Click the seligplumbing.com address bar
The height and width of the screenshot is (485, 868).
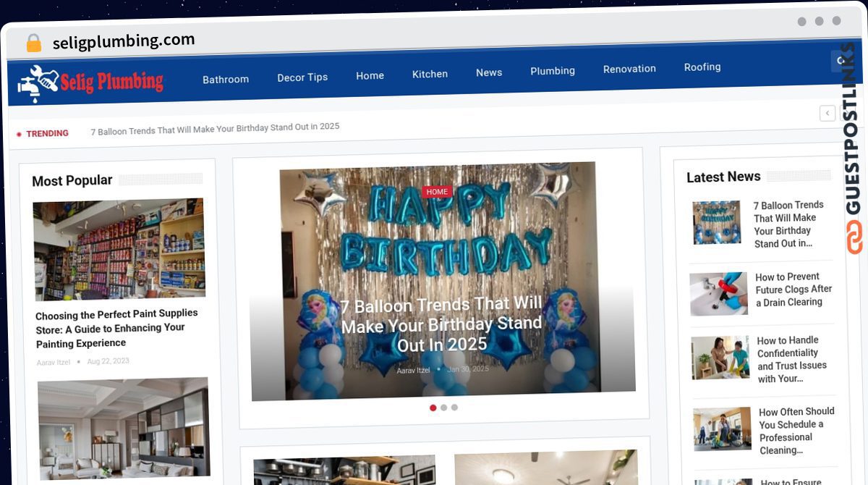click(124, 41)
